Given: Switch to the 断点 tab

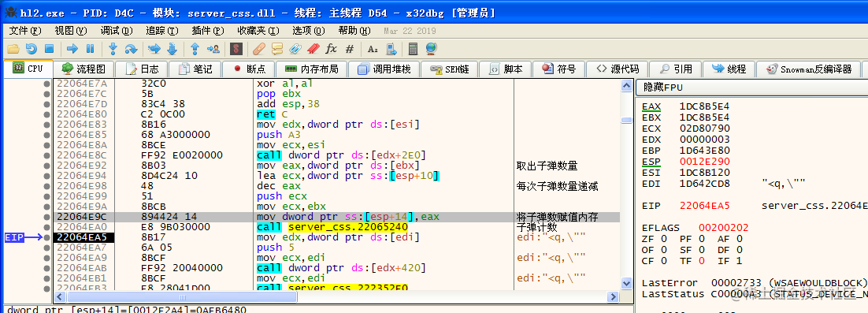Looking at the screenshot, I should 249,69.
